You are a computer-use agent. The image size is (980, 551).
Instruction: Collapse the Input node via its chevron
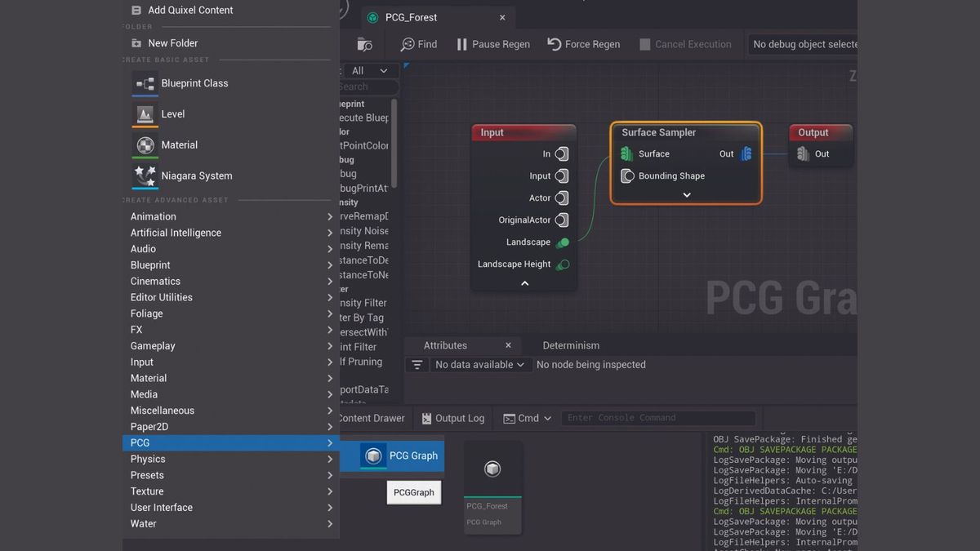523,283
